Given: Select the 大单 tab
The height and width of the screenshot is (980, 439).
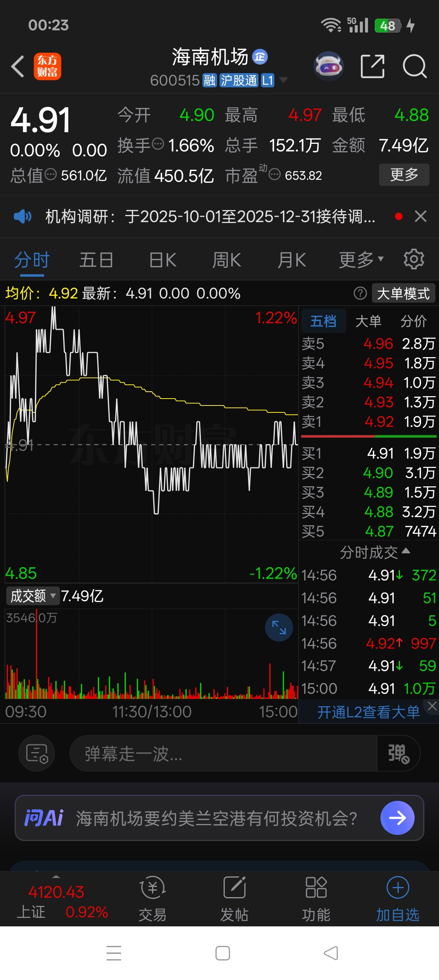Looking at the screenshot, I should pos(368,321).
